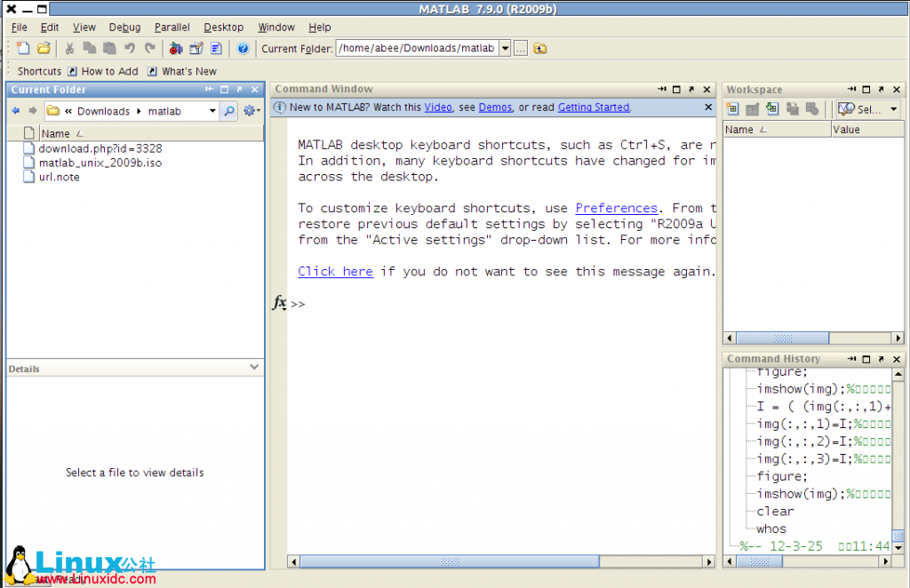Viewport: 910px width, 588px height.
Task: Click the Workspace horizontal scrollbar
Action: [782, 338]
